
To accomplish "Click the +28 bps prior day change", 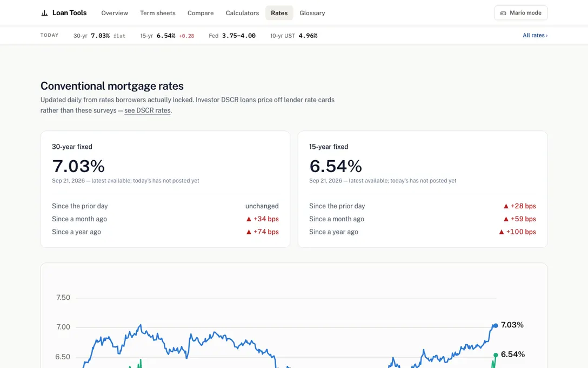I will click(523, 206).
